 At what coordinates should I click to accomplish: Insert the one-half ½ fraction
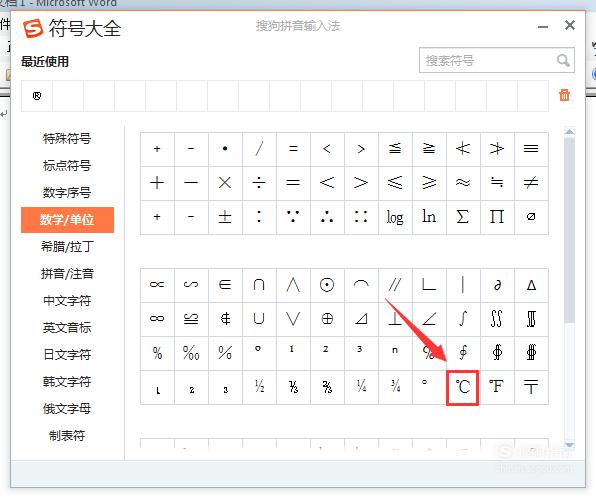coord(259,387)
